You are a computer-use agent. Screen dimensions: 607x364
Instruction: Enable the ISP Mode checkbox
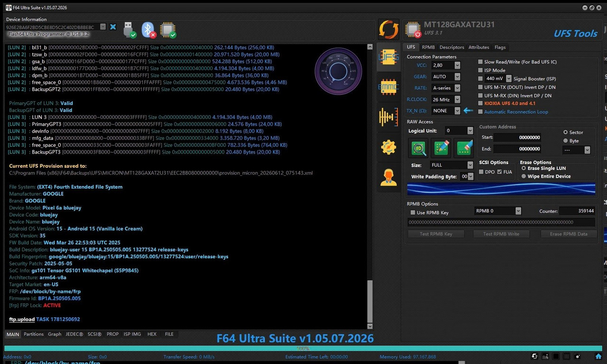(x=480, y=70)
